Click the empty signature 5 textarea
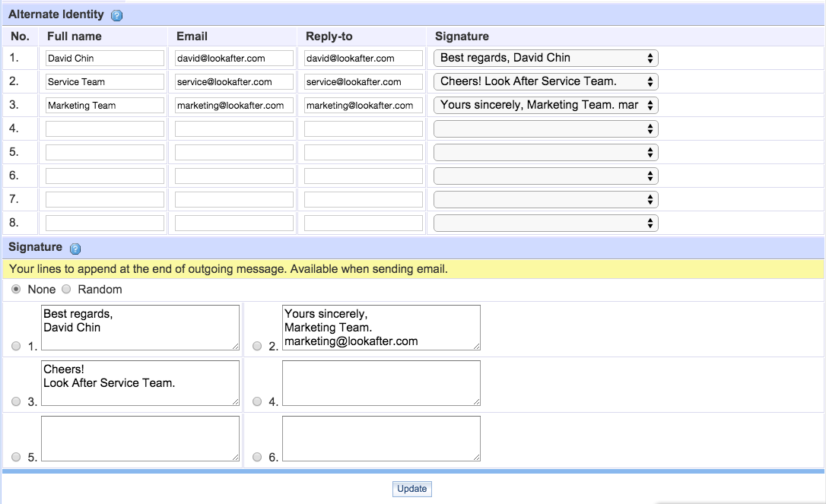The width and height of the screenshot is (826, 504). pyautogui.click(x=140, y=439)
